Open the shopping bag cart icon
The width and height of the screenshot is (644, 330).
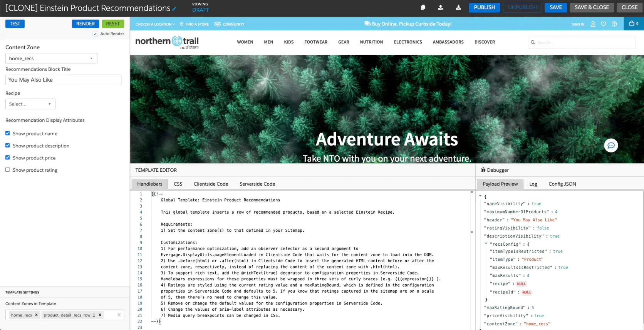point(632,24)
